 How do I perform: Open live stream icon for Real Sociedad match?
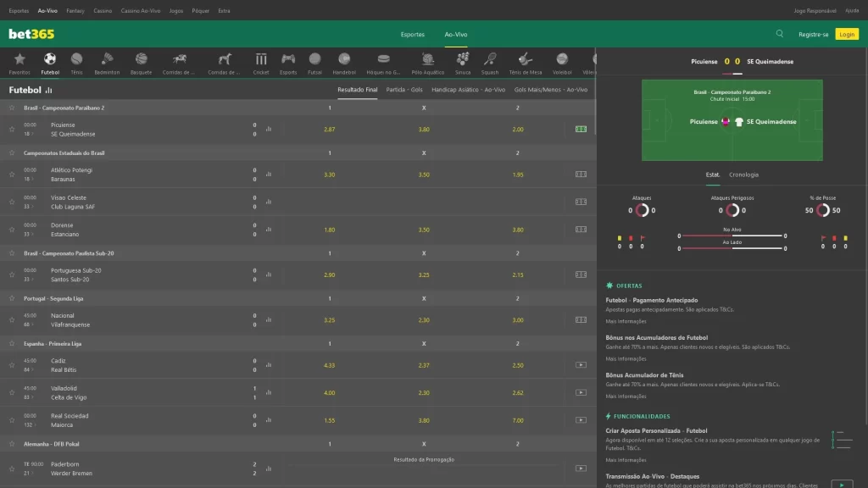tap(581, 420)
